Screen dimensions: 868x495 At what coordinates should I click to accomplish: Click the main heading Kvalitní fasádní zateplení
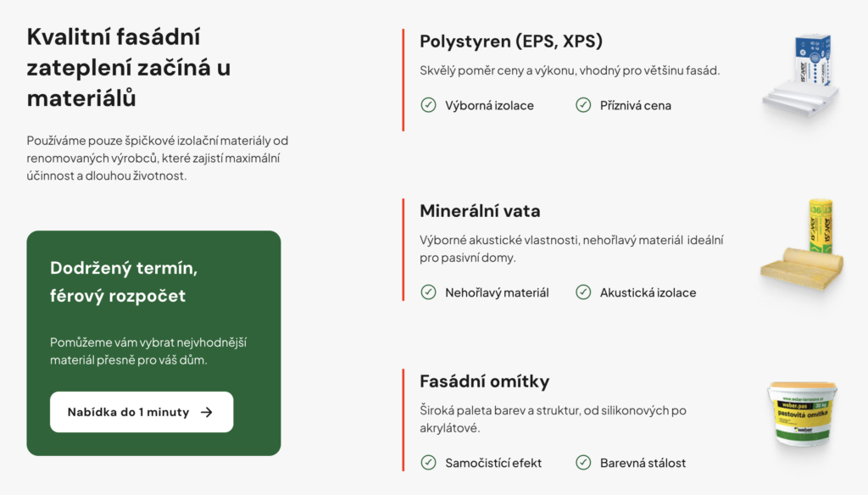click(129, 68)
